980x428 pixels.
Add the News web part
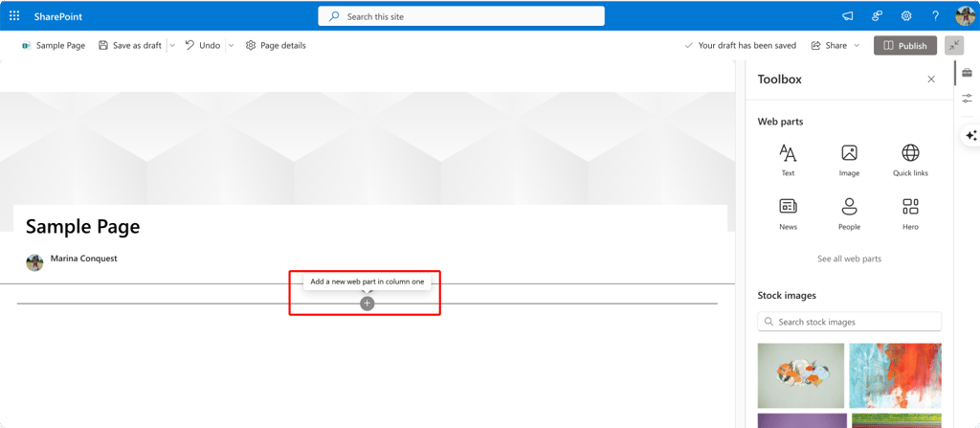coord(788,214)
